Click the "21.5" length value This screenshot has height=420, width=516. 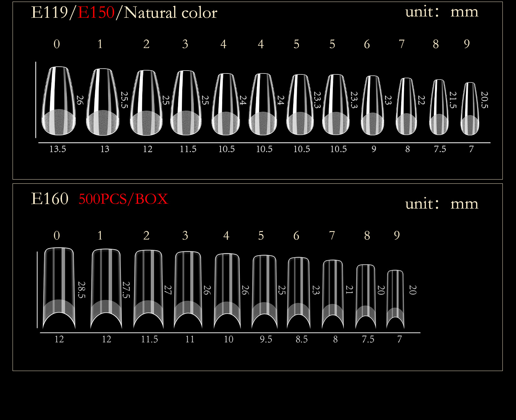[x=453, y=100]
